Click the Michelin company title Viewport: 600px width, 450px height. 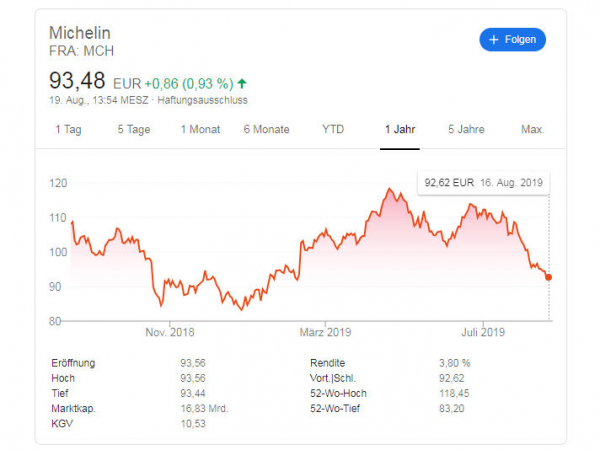coord(80,33)
